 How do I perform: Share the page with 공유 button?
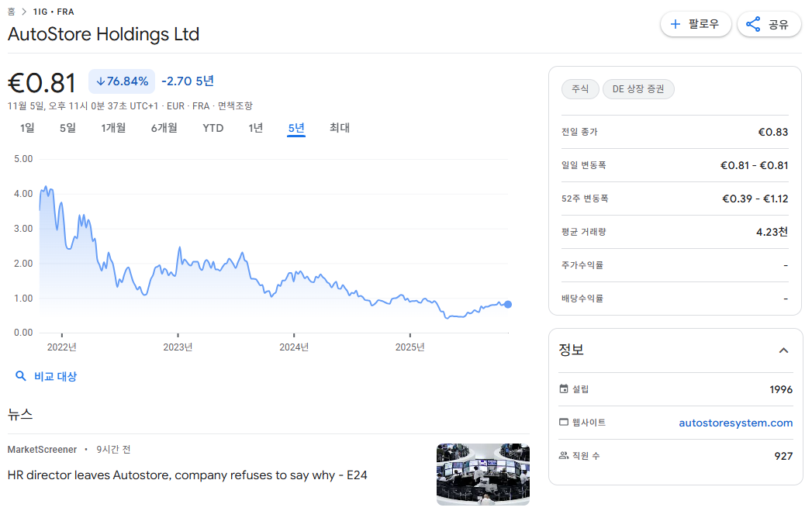(x=769, y=24)
